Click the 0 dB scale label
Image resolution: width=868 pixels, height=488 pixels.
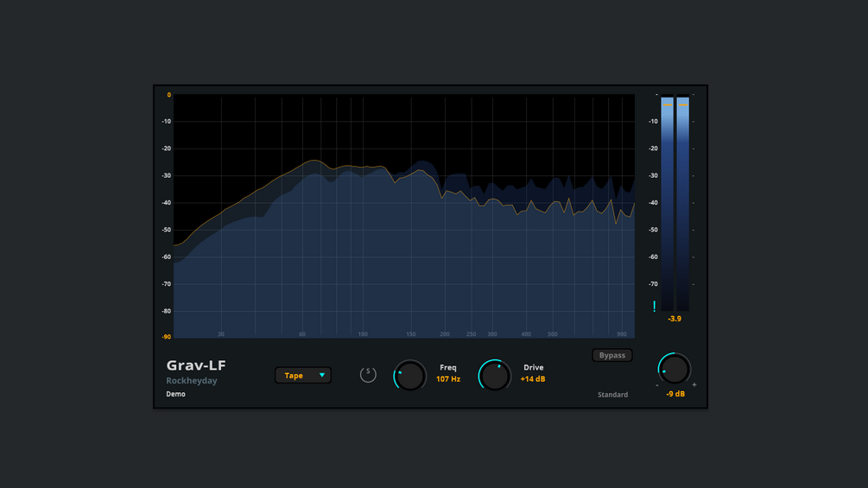pyautogui.click(x=168, y=95)
